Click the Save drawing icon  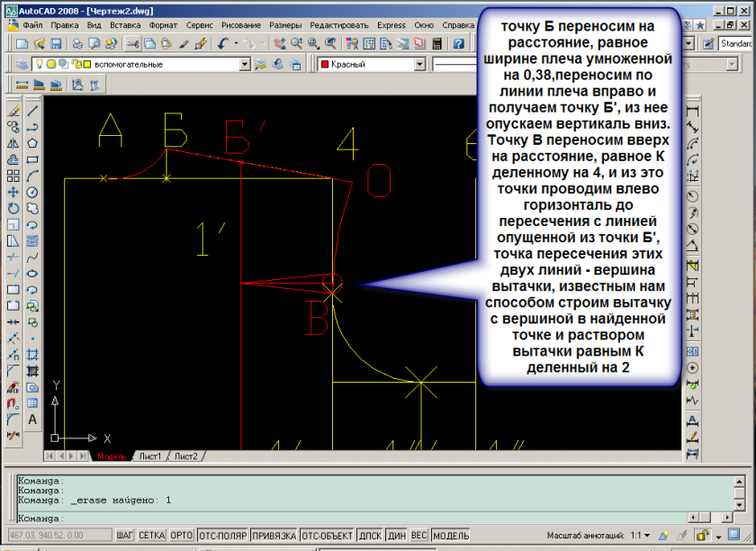pos(57,43)
